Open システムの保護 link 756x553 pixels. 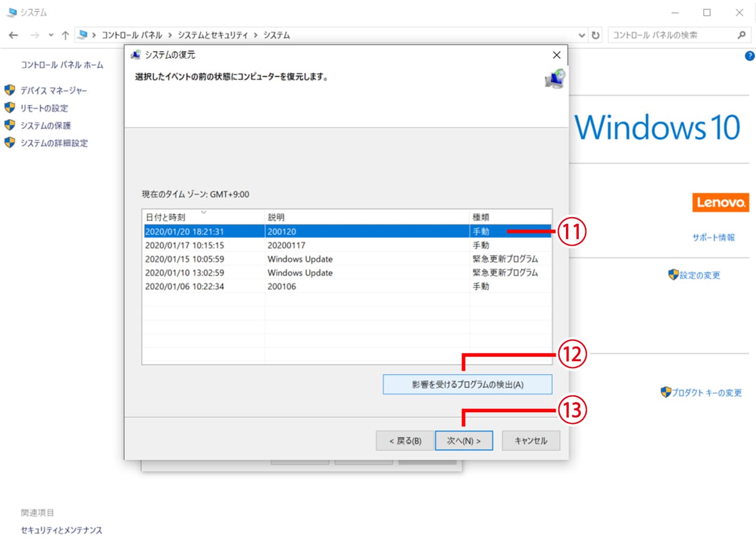46,125
